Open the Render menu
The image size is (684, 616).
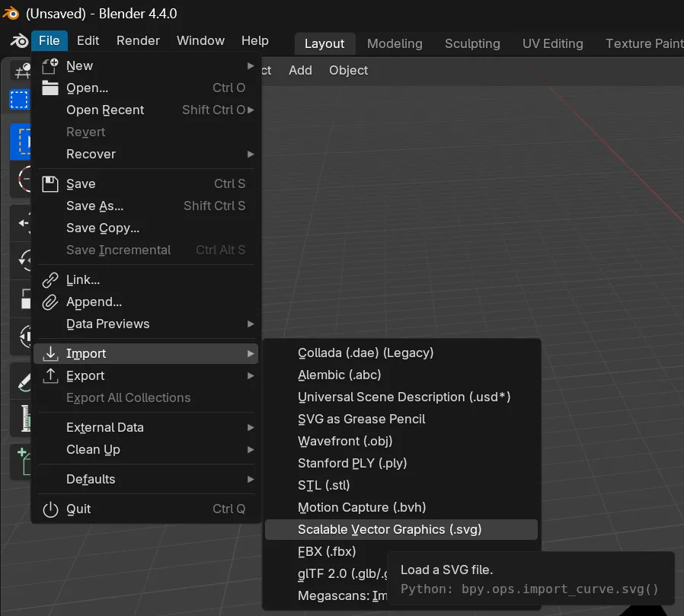point(138,40)
